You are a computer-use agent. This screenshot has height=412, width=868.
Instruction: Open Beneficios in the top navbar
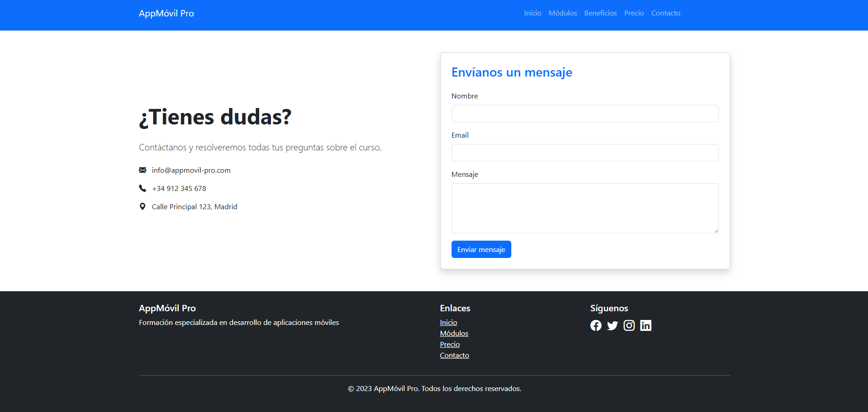click(601, 13)
